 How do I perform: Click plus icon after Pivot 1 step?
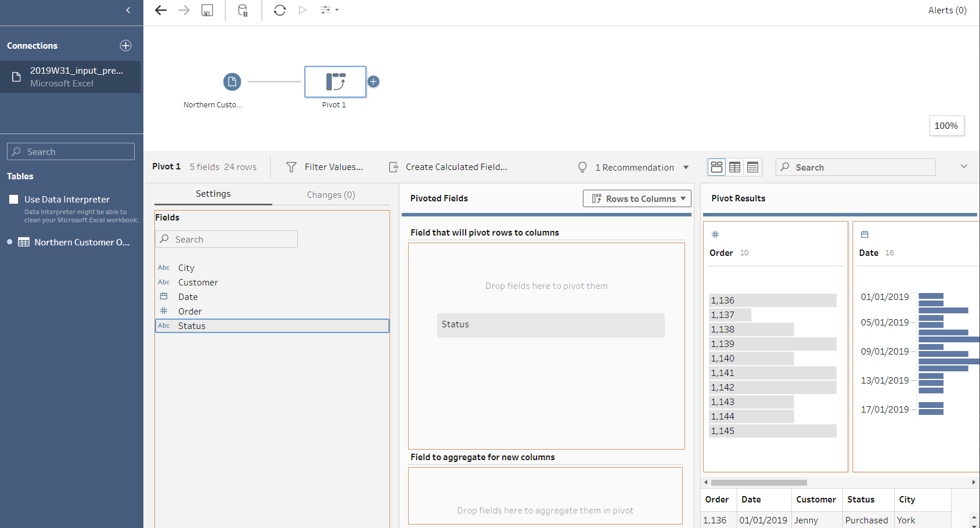coord(373,82)
